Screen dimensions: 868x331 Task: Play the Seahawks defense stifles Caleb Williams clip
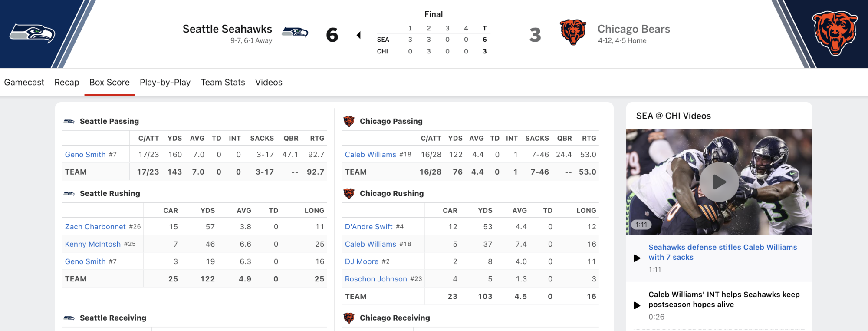637,258
